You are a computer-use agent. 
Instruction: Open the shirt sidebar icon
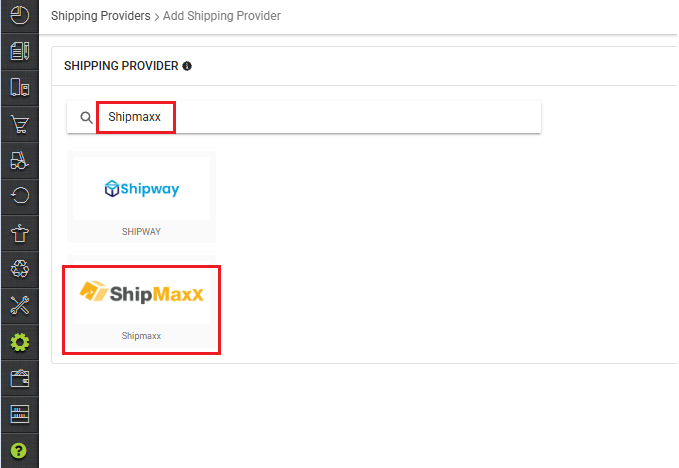19,232
